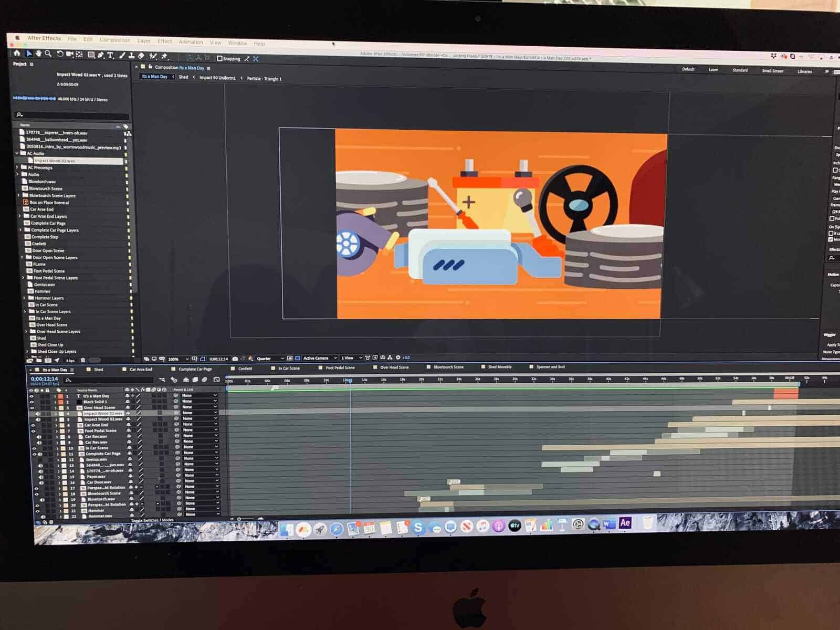Expand the Blowtorch Scene Layers folder
The width and height of the screenshot is (840, 630).
coord(19,195)
